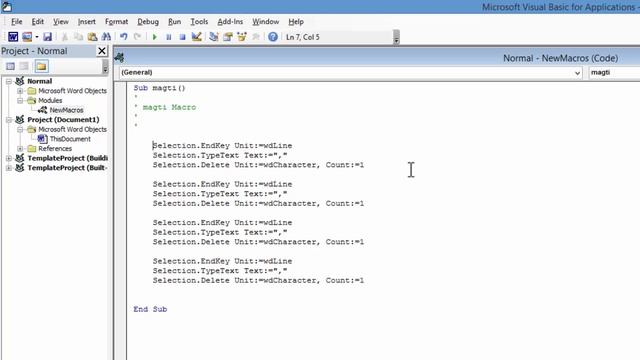
Task: Select the NewMacros module
Action: (66, 110)
